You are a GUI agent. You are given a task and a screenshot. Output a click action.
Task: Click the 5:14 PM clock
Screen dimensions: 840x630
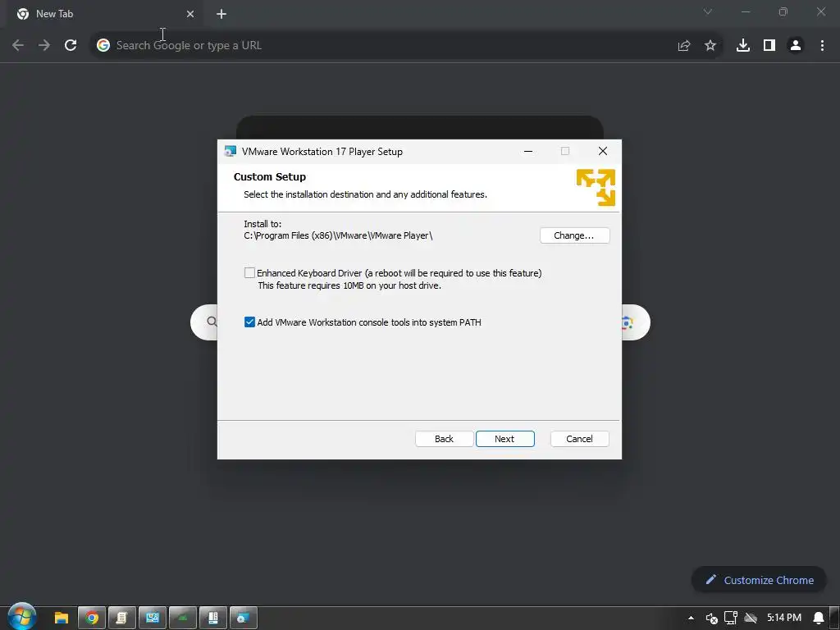click(x=784, y=618)
